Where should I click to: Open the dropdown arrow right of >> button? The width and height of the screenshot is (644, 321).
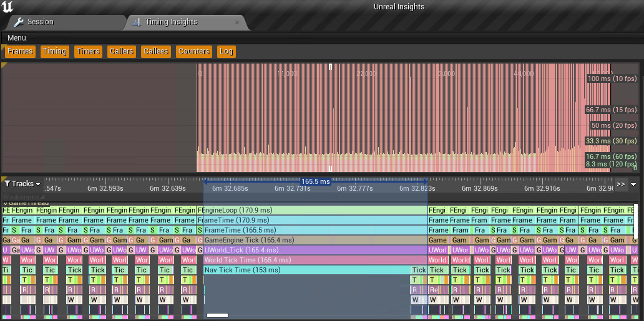click(x=633, y=184)
